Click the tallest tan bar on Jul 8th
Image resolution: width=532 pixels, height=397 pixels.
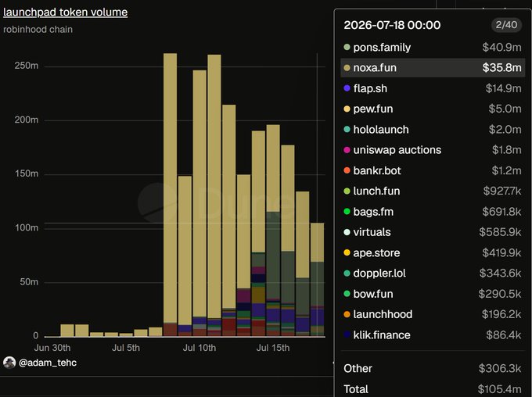click(170, 188)
